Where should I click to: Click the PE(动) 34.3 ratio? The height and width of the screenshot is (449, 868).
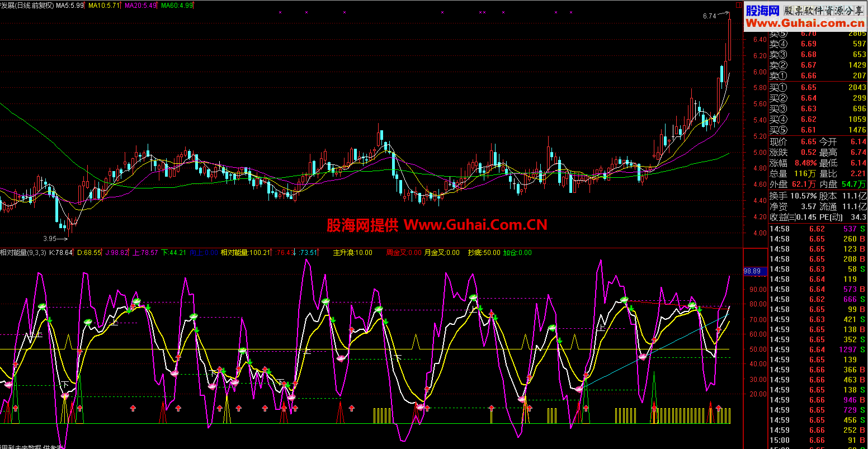(858, 217)
